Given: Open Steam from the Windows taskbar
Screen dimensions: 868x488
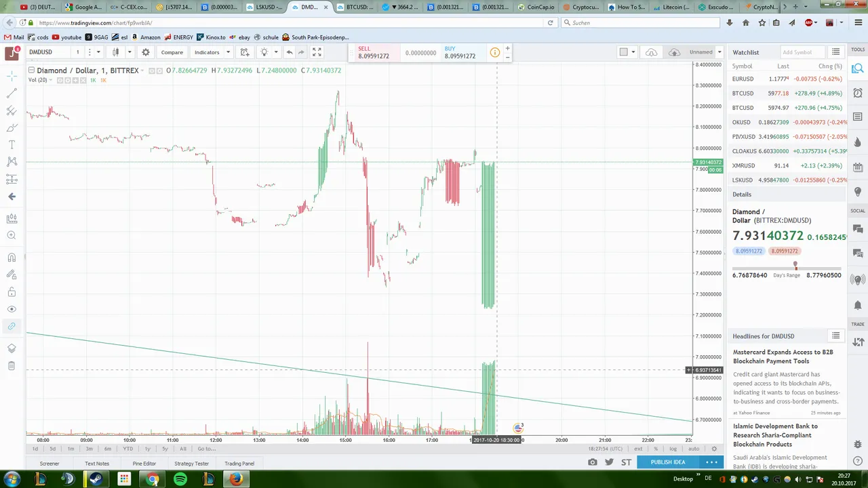Looking at the screenshot, I should pos(96,479).
